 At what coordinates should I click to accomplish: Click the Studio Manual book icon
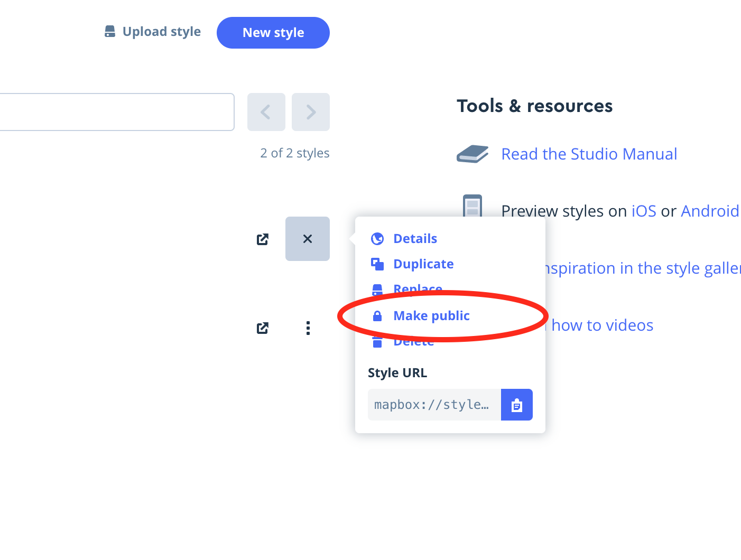pyautogui.click(x=472, y=154)
